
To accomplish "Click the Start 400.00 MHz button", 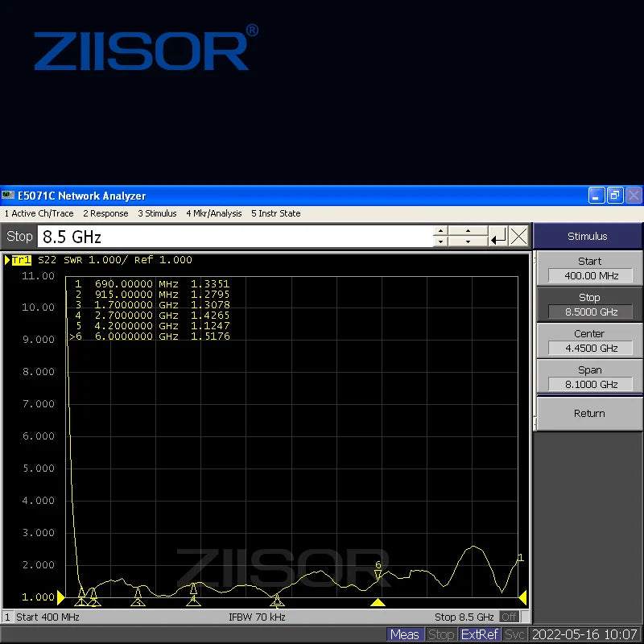I will coord(588,268).
